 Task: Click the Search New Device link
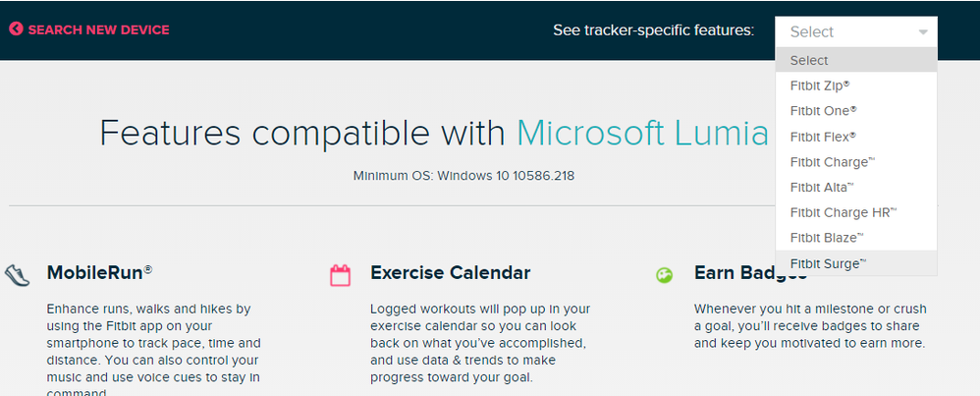[x=99, y=29]
